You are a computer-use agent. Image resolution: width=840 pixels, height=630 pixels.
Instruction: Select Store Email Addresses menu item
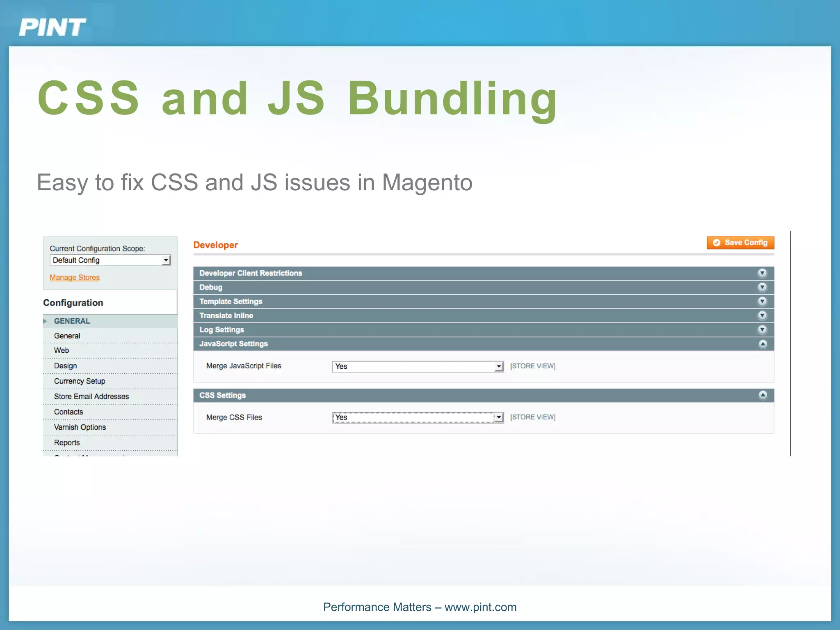click(x=110, y=397)
